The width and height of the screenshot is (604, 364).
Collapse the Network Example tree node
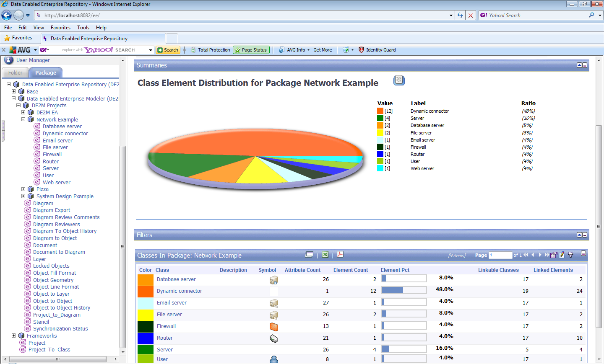pos(23,119)
